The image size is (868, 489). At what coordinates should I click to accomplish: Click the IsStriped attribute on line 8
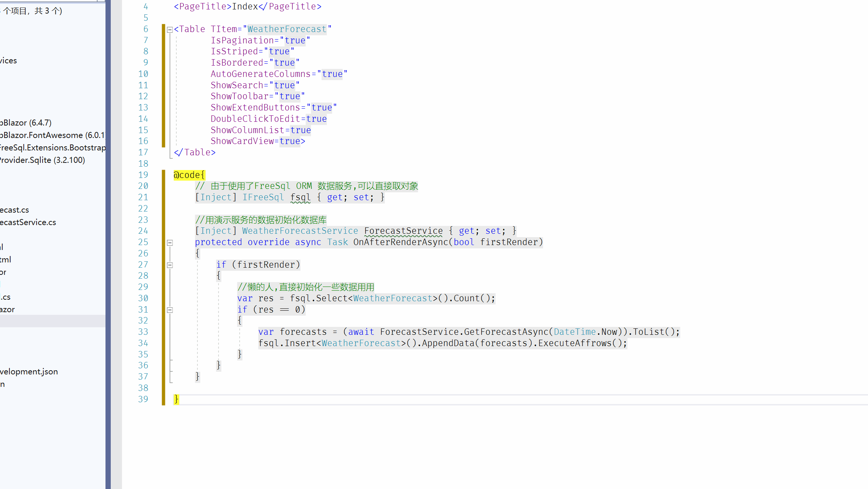pyautogui.click(x=234, y=51)
